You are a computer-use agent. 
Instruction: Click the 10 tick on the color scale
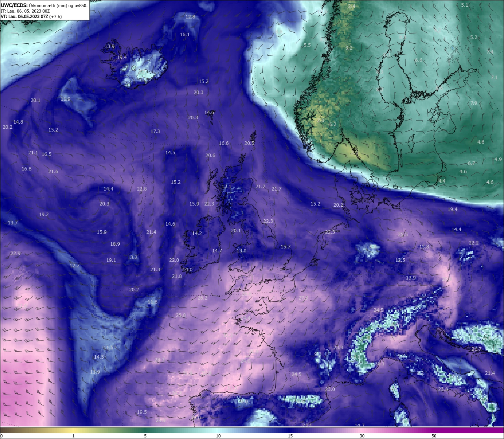coord(218,436)
